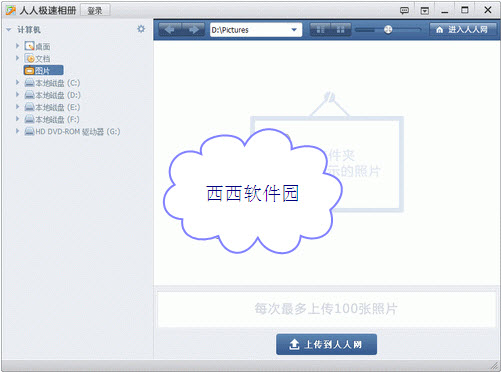Expand the 桌面 tree node
The image size is (501, 372).
pos(17,46)
